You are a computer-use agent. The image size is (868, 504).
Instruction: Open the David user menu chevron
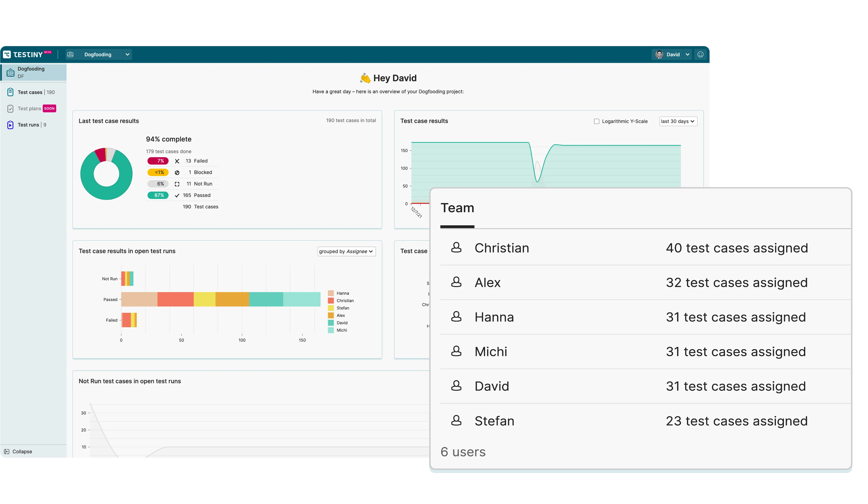(x=688, y=54)
